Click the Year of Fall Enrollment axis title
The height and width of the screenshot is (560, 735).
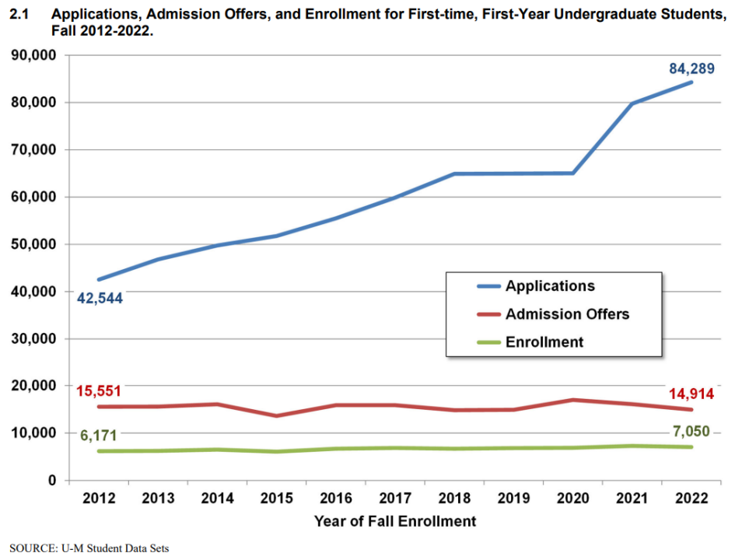click(395, 521)
